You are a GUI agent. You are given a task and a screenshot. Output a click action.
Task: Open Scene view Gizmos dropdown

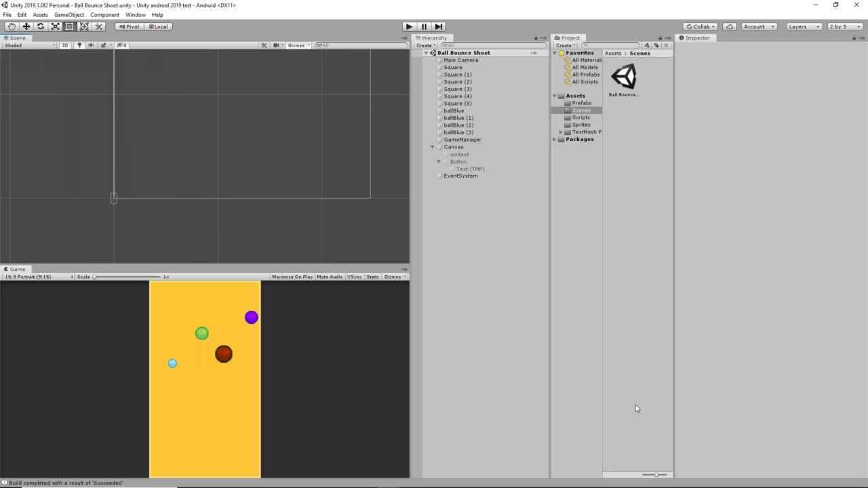pyautogui.click(x=298, y=45)
